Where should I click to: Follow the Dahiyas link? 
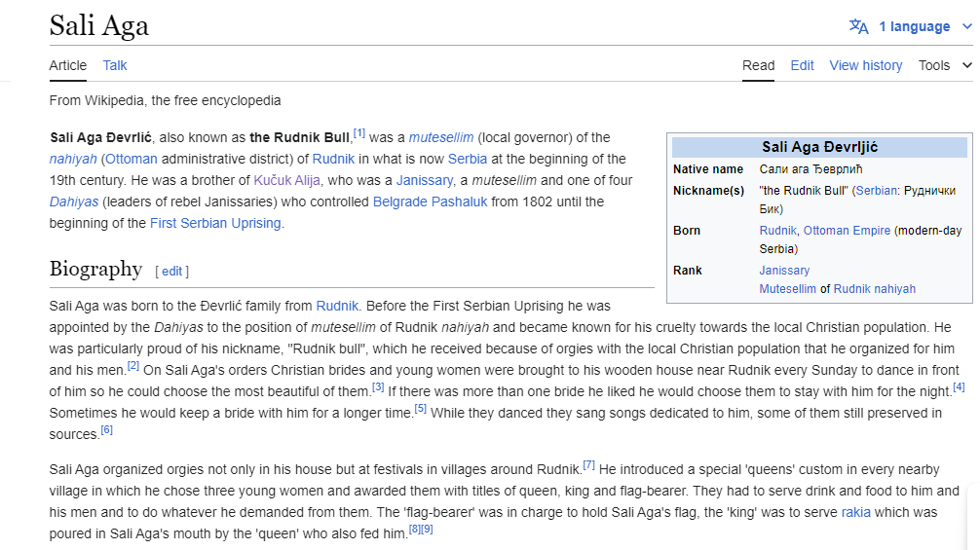click(x=74, y=202)
